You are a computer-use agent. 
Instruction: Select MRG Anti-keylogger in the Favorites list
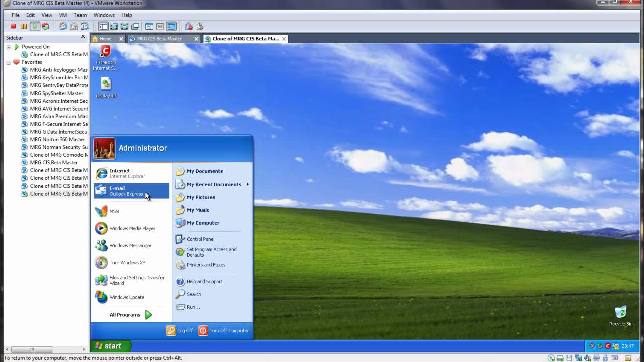59,70
